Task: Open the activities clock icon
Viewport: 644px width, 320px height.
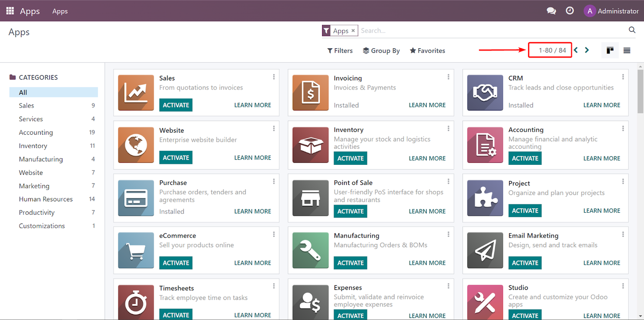Action: click(570, 11)
